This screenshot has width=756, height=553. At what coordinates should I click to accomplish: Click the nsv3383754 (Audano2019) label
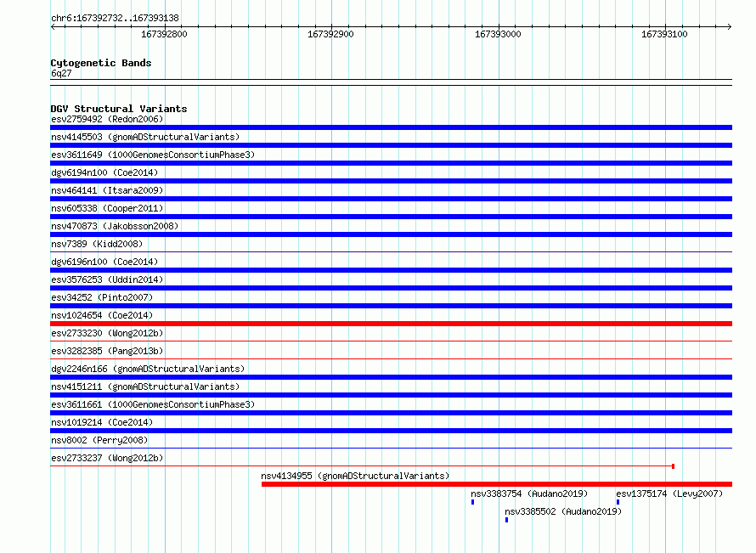(529, 494)
